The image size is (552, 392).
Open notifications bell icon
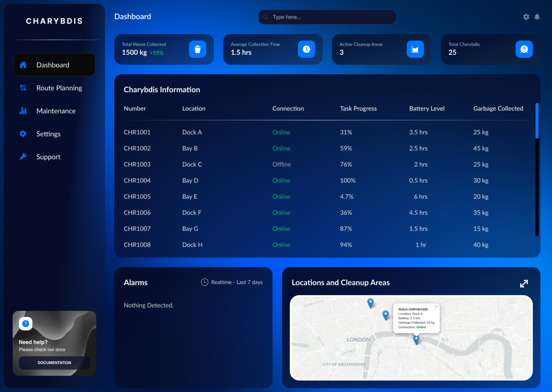pyautogui.click(x=537, y=17)
